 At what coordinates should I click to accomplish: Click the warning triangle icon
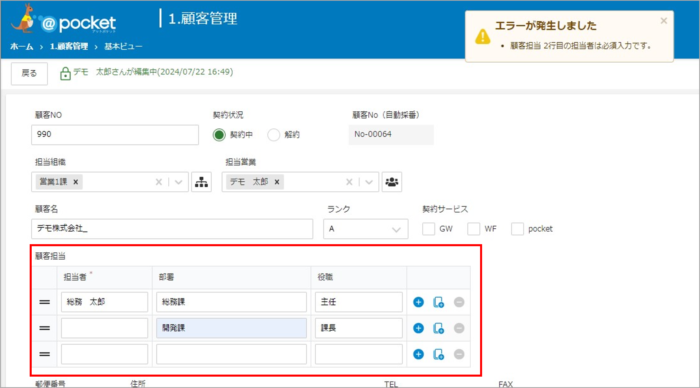(483, 37)
